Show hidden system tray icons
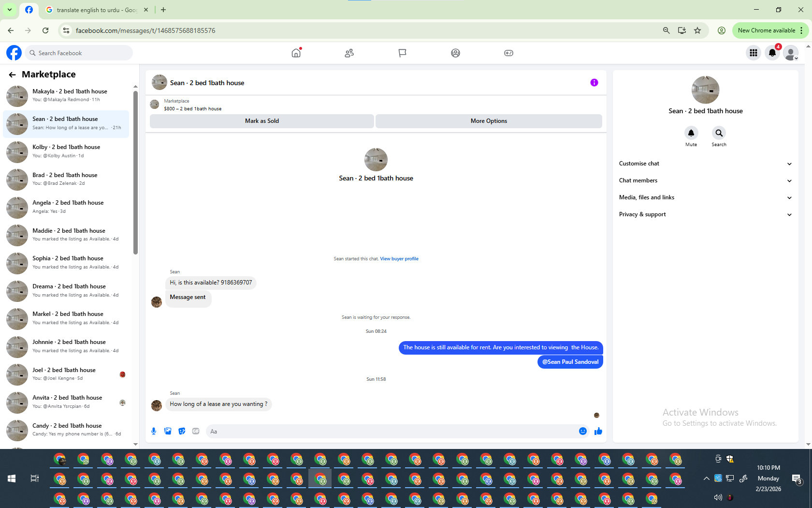812x508 pixels. pos(707,478)
